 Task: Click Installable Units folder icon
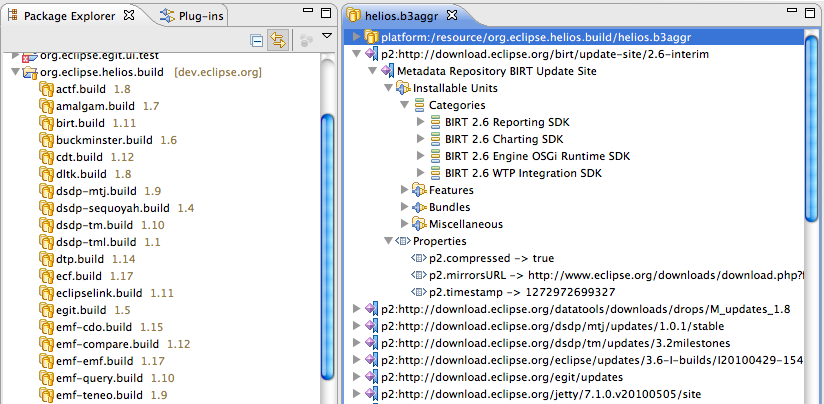403,88
